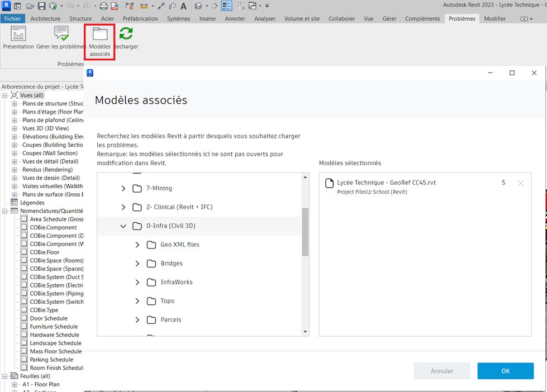Open Gérer les problèmes ribbon tool
The height and width of the screenshot is (392, 547).
61,37
